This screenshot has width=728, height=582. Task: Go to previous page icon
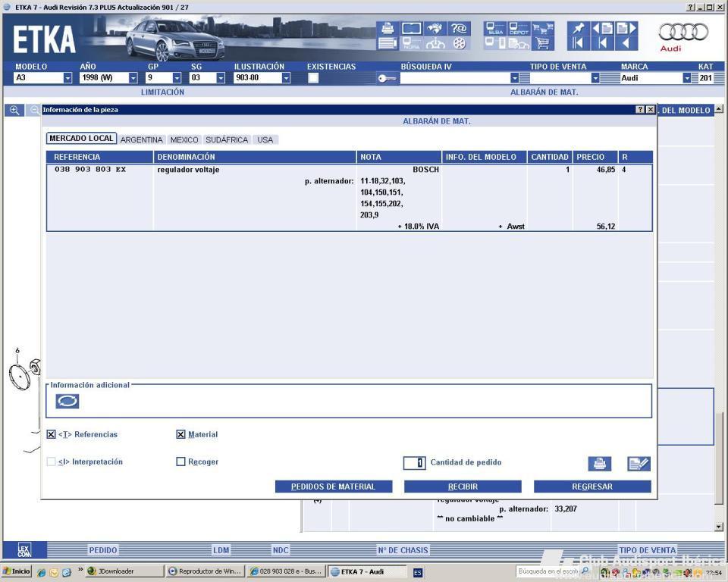(602, 28)
